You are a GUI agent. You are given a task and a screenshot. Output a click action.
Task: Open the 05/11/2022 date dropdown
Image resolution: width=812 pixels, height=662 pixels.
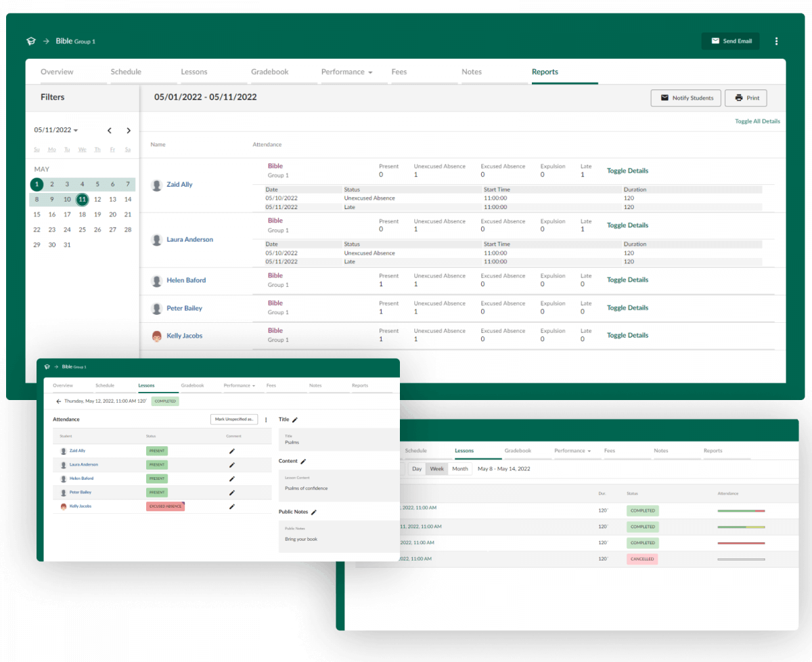(56, 131)
